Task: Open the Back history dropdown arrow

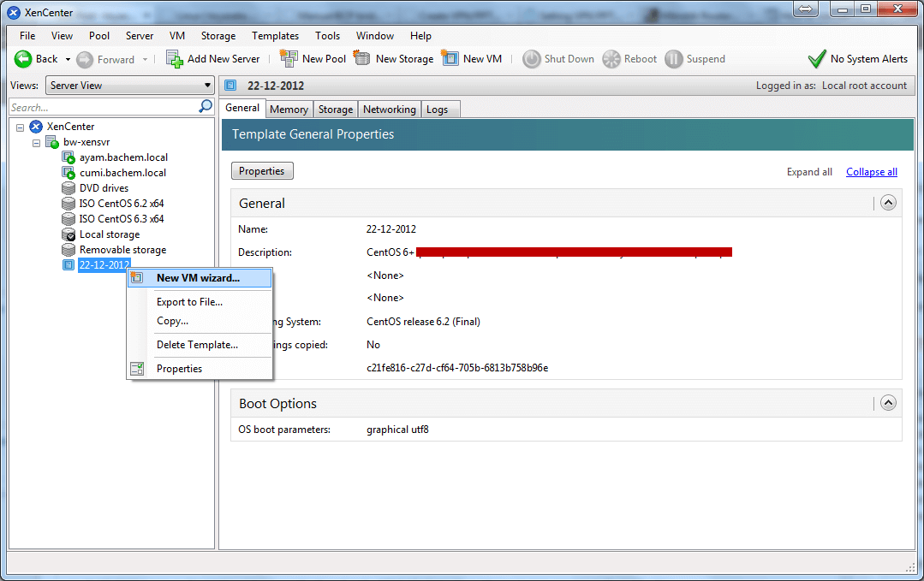Action: pyautogui.click(x=68, y=59)
